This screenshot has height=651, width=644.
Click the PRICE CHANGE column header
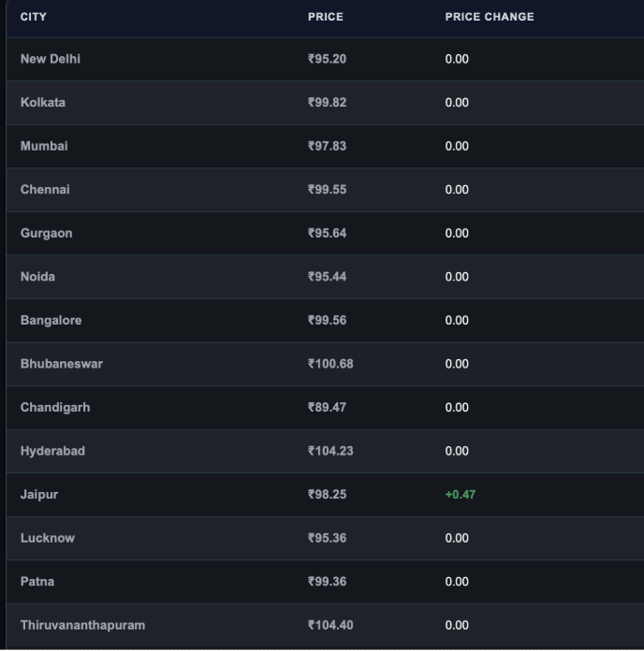490,17
